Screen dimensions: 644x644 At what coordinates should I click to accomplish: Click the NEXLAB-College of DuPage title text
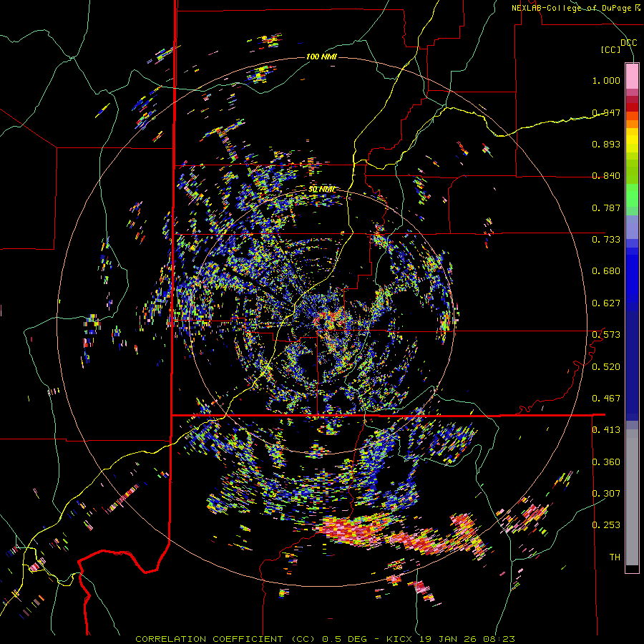[573, 8]
